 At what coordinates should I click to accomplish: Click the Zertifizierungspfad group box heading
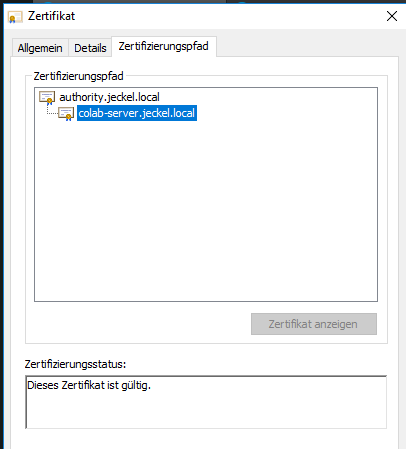pyautogui.click(x=78, y=76)
